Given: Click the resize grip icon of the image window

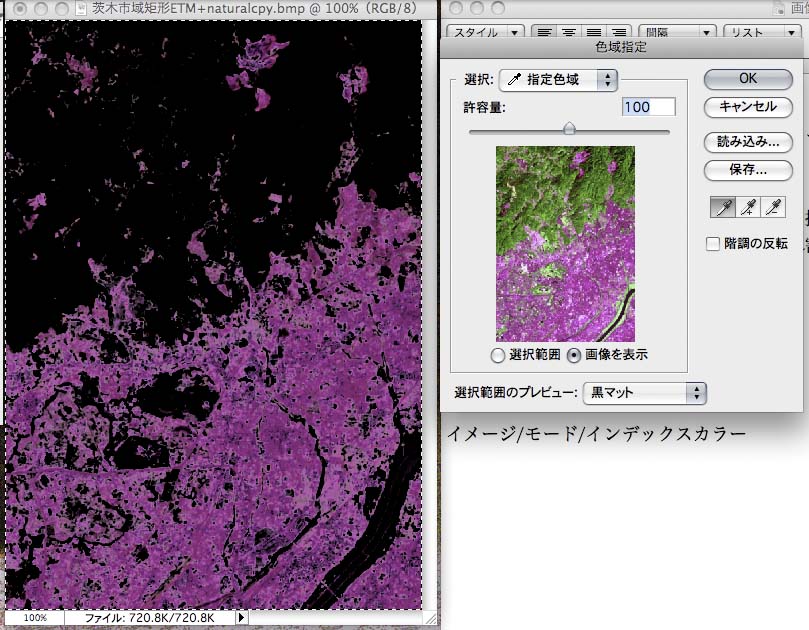Looking at the screenshot, I should [430, 618].
